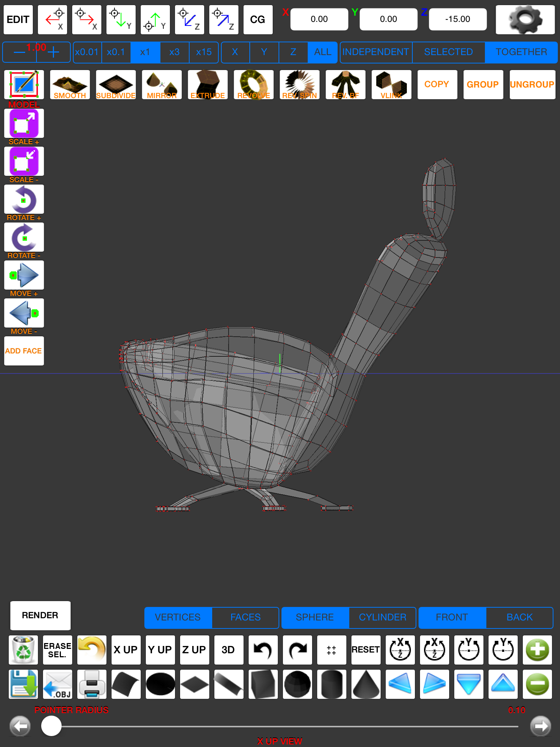Click the ADD FACE button
This screenshot has height=747, width=560.
coord(24,351)
